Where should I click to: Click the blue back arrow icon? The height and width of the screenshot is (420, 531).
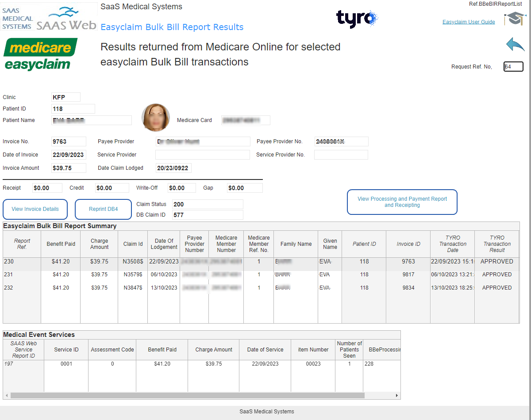[515, 45]
